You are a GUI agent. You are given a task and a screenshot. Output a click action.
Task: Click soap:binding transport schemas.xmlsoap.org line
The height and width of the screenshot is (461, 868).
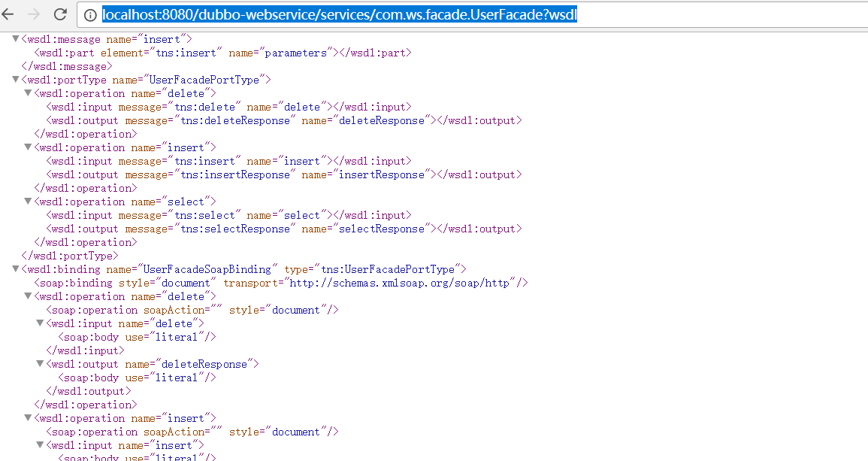pos(281,283)
